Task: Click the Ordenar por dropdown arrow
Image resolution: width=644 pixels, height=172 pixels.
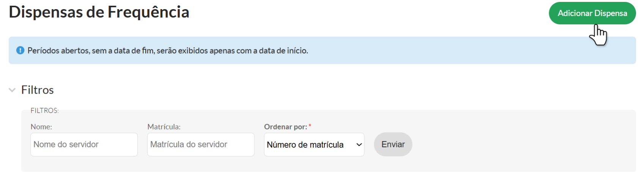Action: 359,145
